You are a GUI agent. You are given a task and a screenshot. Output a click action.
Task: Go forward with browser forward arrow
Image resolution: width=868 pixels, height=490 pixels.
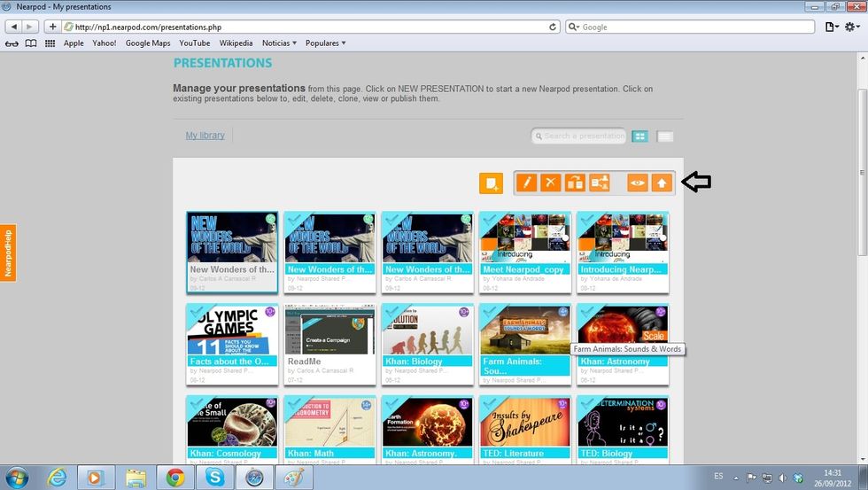(x=30, y=27)
